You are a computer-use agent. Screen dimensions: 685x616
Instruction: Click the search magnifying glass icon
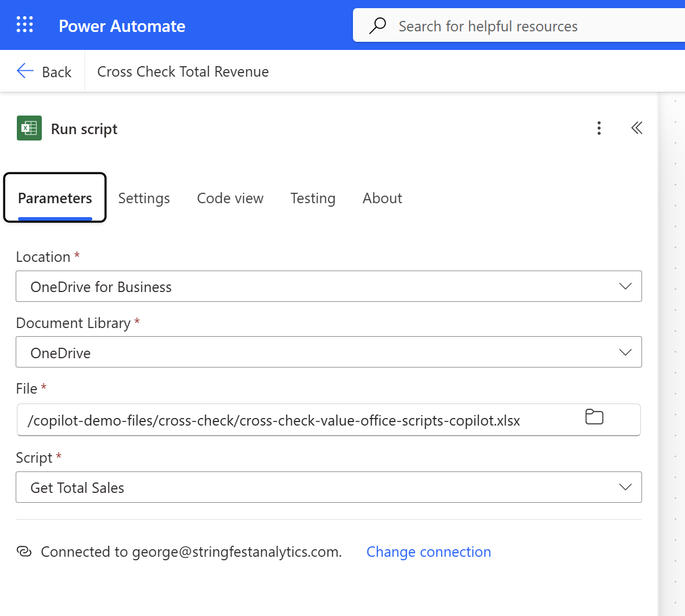coord(378,26)
